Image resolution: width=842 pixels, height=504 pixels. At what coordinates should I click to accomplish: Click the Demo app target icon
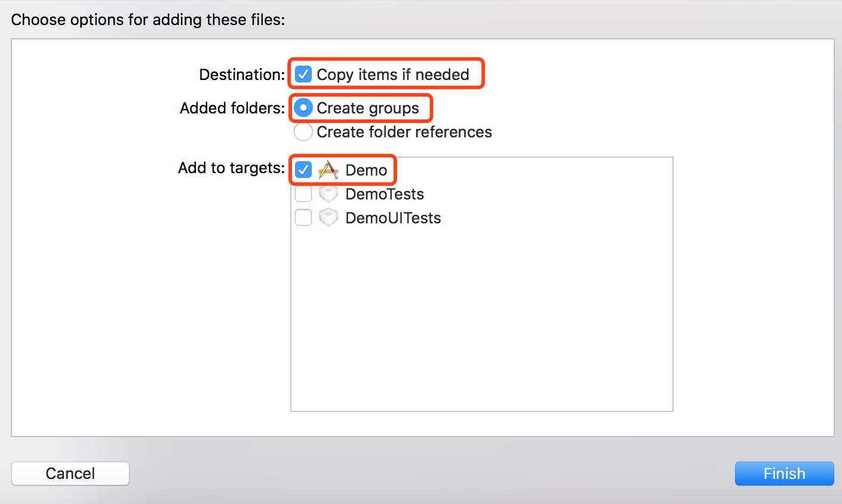[328, 170]
